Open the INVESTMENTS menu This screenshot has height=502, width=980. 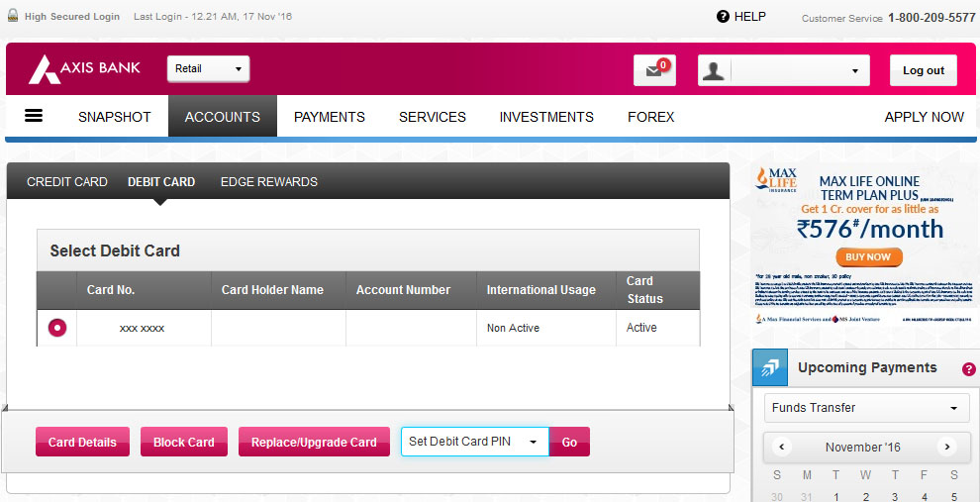point(546,117)
